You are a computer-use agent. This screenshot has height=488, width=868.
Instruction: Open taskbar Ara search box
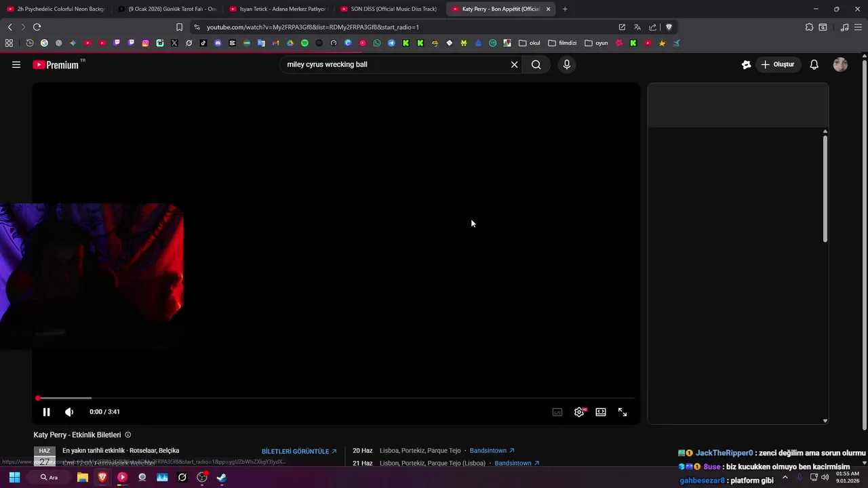[49, 477]
